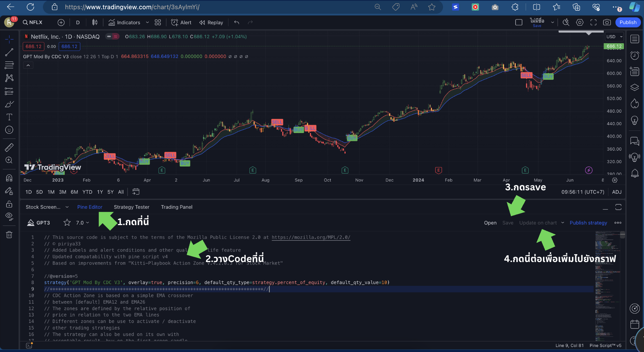Open chart settings with the gear icon
Screen dimensions: 644x352
click(580, 22)
